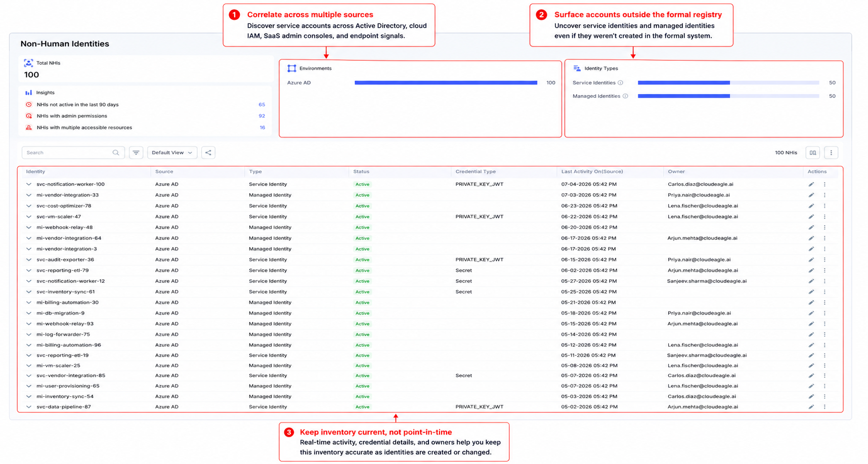
Task: Expand the svc-reporting-etl-79 row
Action: pos(29,271)
